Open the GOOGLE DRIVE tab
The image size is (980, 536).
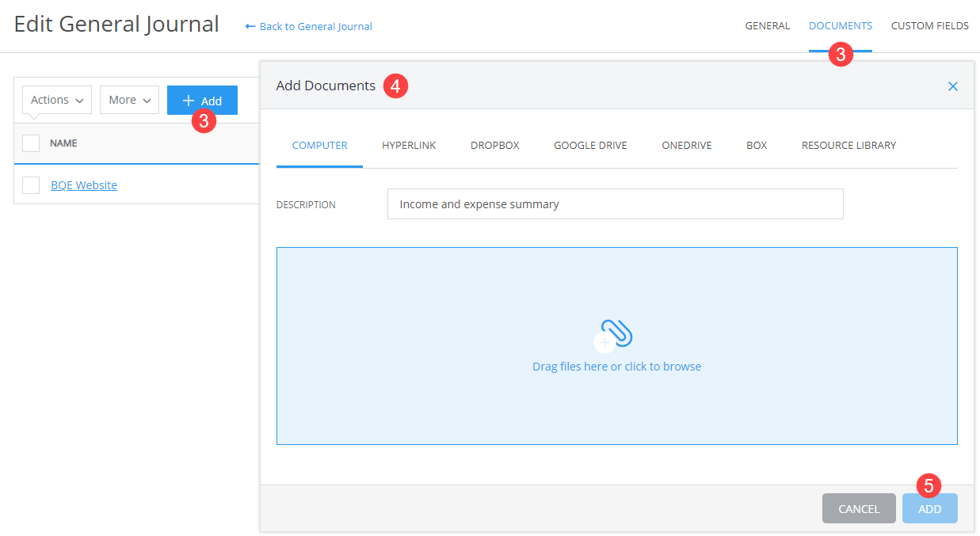tap(589, 145)
